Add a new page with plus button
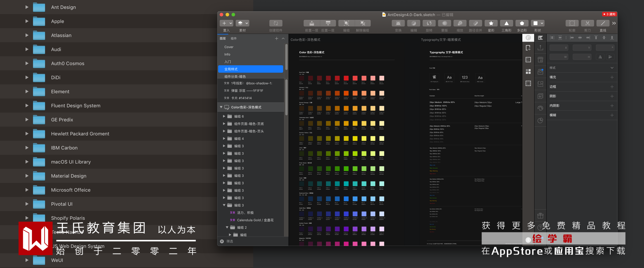 pos(277,39)
